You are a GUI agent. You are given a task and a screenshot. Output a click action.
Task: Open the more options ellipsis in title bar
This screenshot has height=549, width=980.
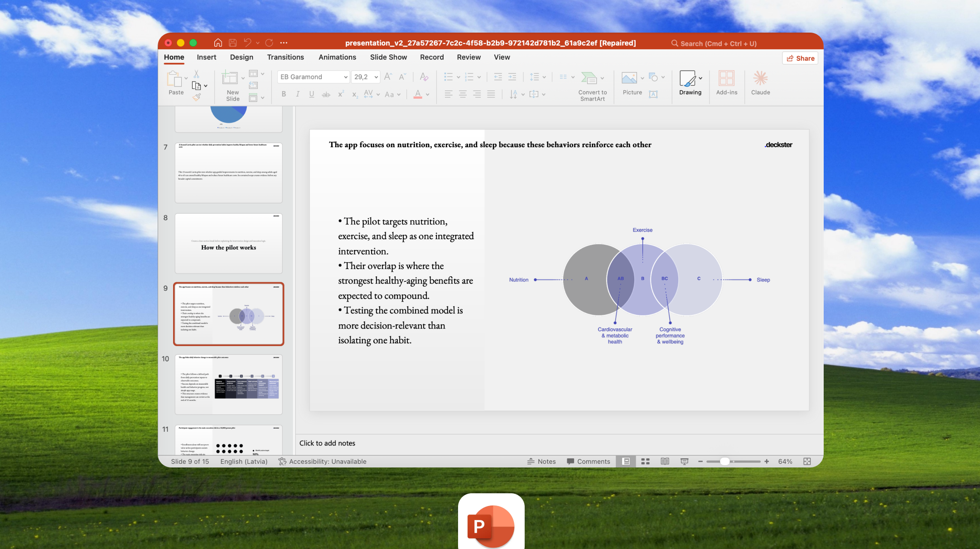[284, 43]
